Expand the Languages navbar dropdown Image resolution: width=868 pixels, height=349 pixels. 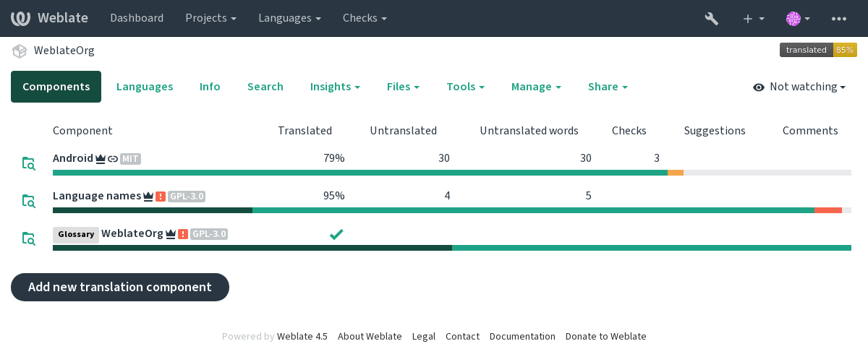(289, 18)
